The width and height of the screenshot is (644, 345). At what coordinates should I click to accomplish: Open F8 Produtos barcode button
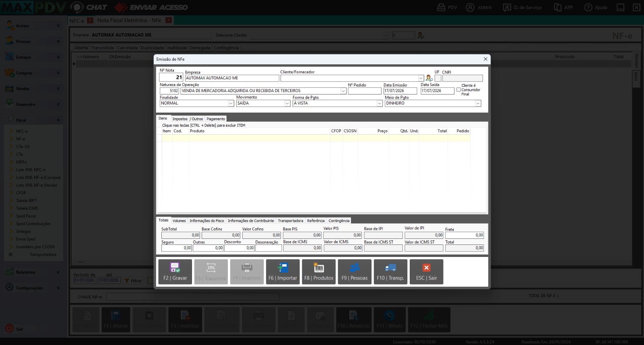319,272
